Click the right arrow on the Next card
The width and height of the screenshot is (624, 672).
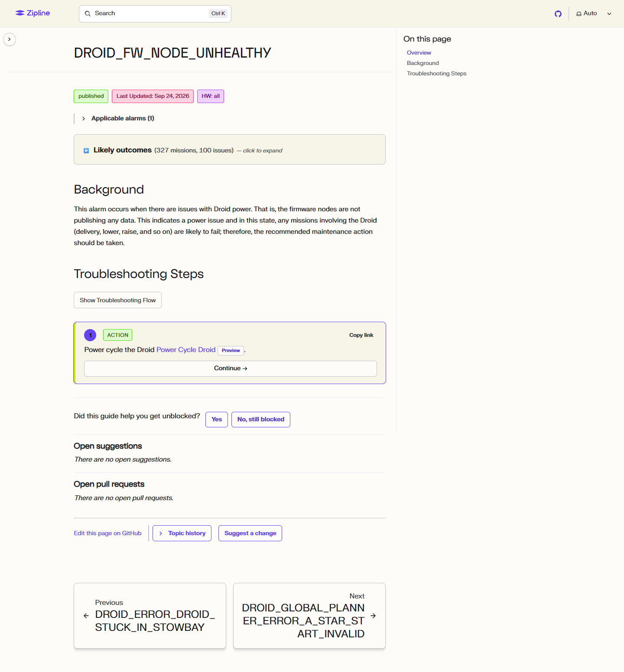373,616
